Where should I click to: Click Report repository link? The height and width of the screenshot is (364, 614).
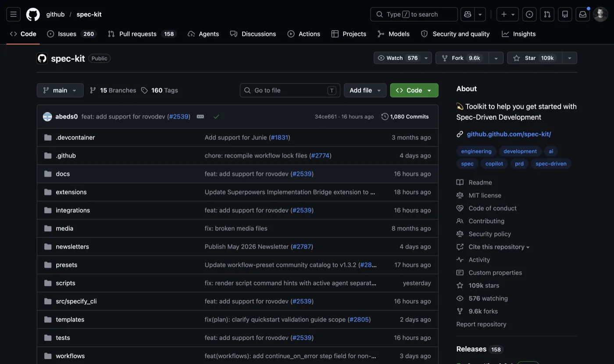click(481, 324)
